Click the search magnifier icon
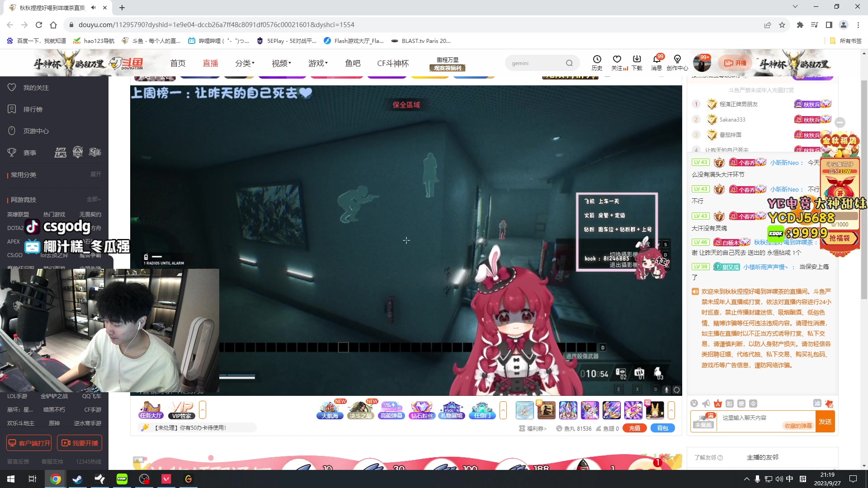The width and height of the screenshot is (868, 488). click(570, 63)
